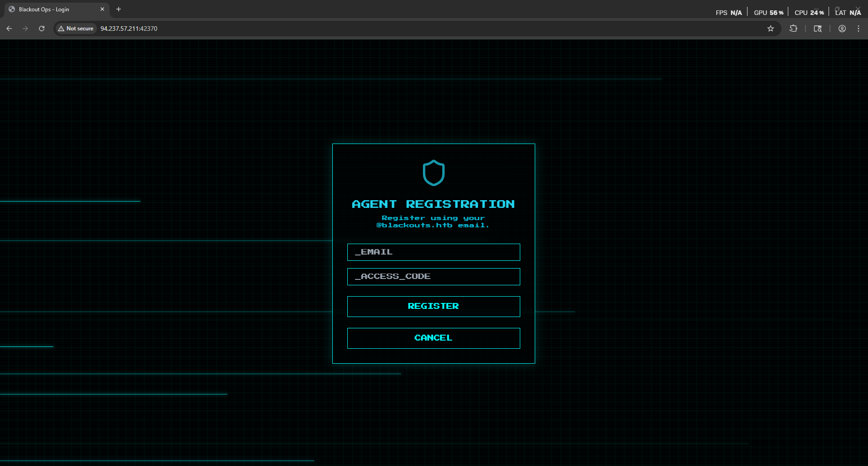Image resolution: width=868 pixels, height=466 pixels.
Task: Focus the _ACCESS_CODE input field
Action: [434, 277]
